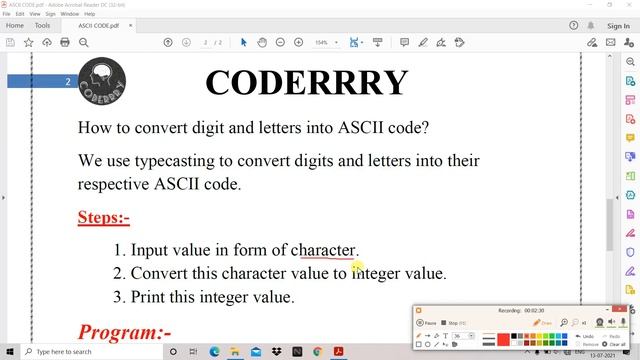
Task: Open the View menu
Action: (35, 14)
